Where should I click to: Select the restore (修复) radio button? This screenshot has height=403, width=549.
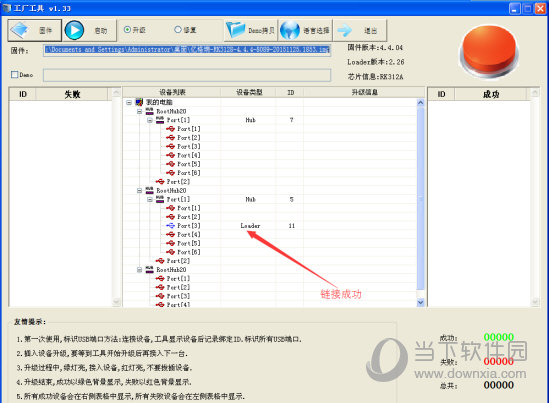point(178,30)
